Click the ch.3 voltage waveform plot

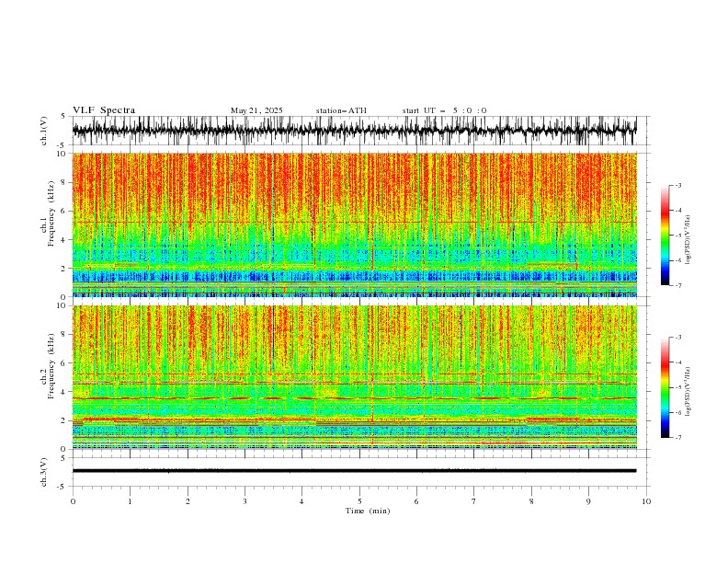tap(354, 471)
